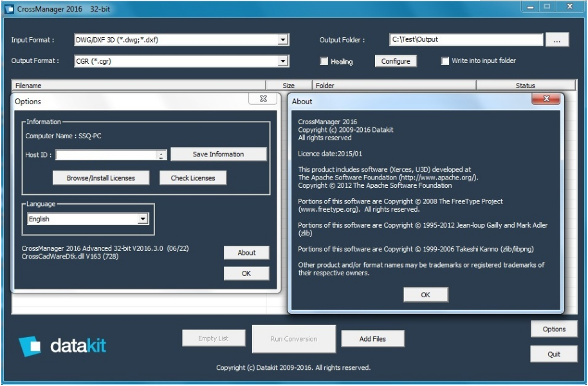
Task: Click the Licence date:2015/01 text
Action: pyautogui.click(x=330, y=153)
